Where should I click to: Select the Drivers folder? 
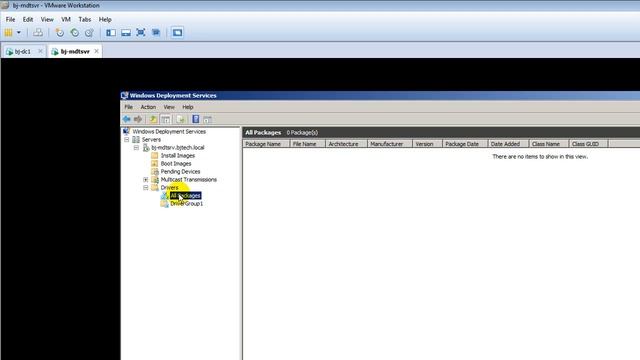click(x=169, y=188)
